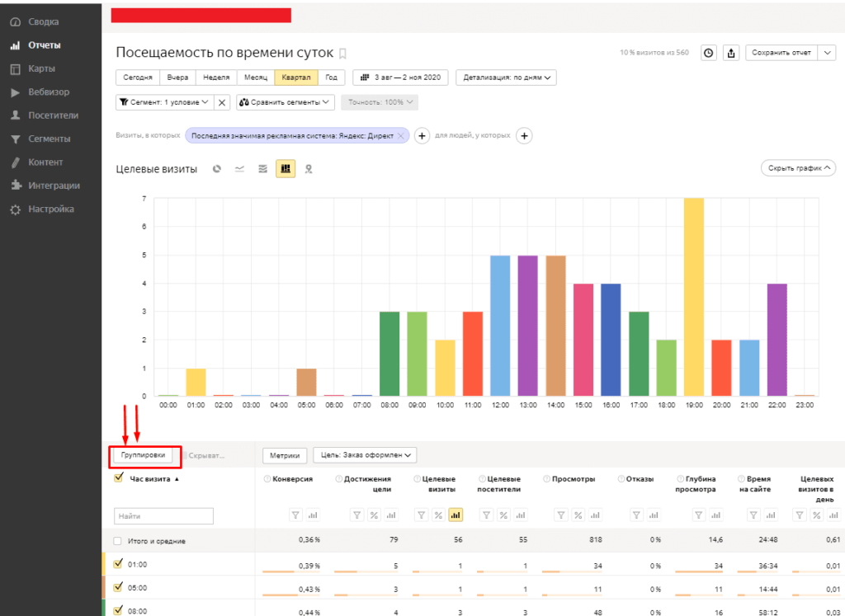
Task: Uncheck the 05:00 row checkbox
Action: click(118, 587)
